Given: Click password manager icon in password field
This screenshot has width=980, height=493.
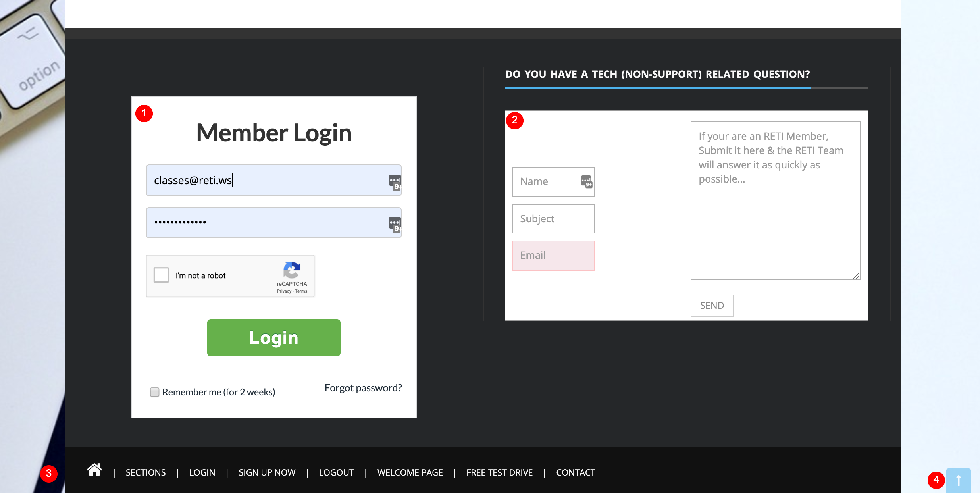Looking at the screenshot, I should (x=395, y=224).
